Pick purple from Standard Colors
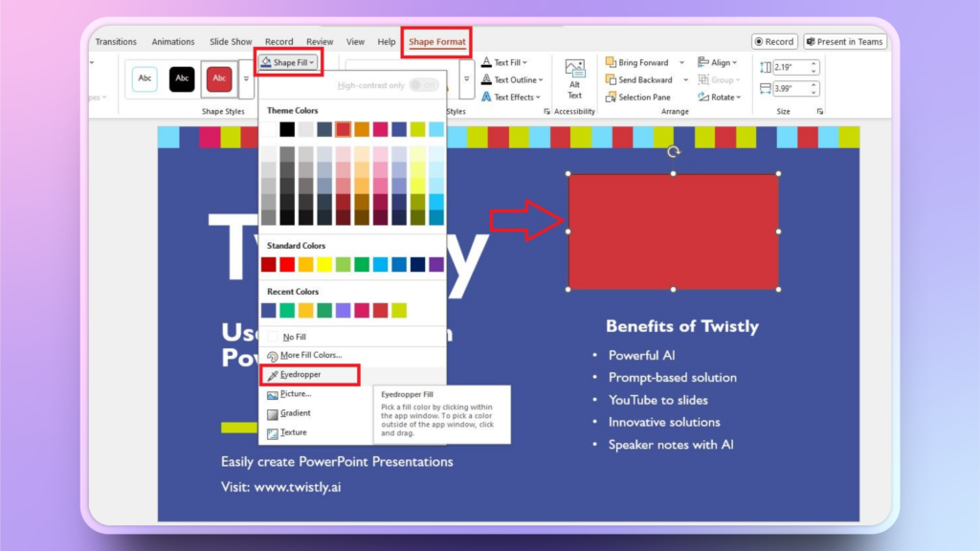This screenshot has height=551, width=980. pos(436,264)
